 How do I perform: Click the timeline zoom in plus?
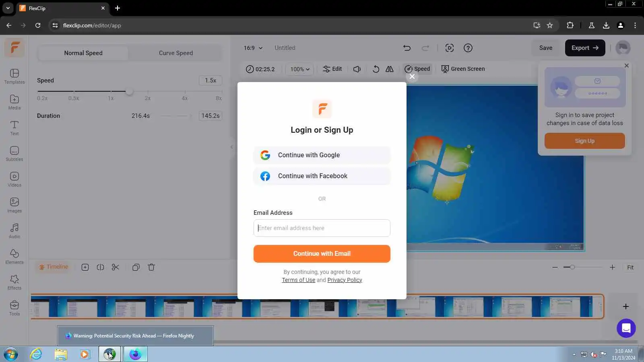click(612, 267)
